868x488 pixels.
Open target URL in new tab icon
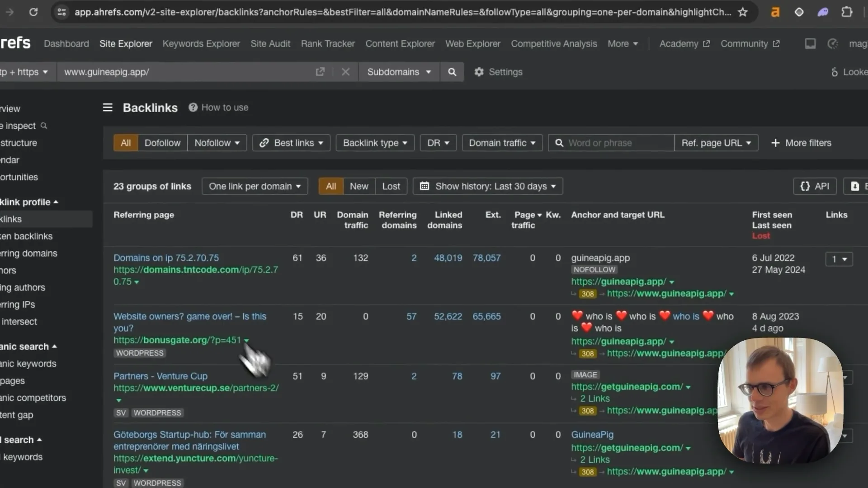click(320, 72)
